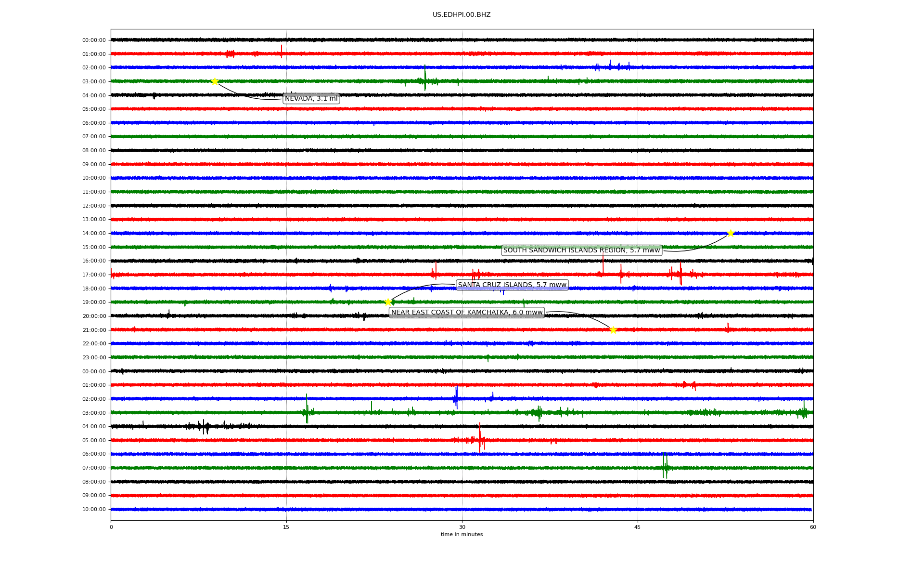The width and height of the screenshot is (924, 578).
Task: Click the 60 minute x-axis tick label
Action: (813, 527)
